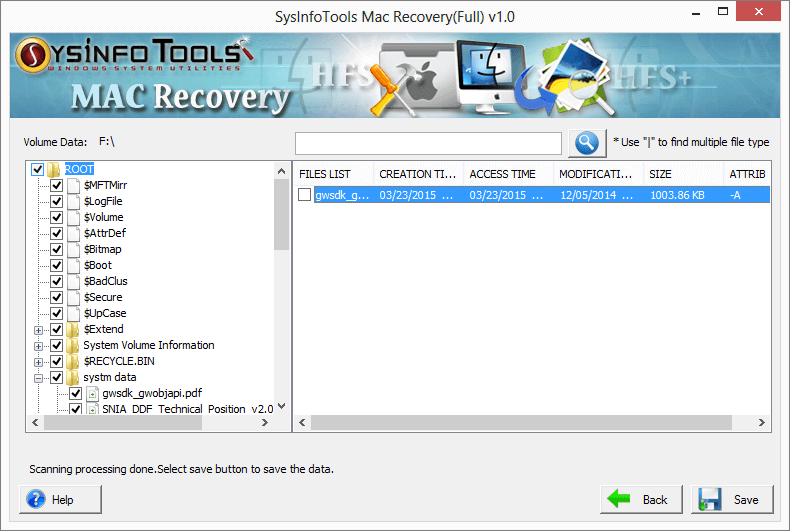
Task: Click the files list horizontal scrollbar thumb
Action: pos(521,423)
